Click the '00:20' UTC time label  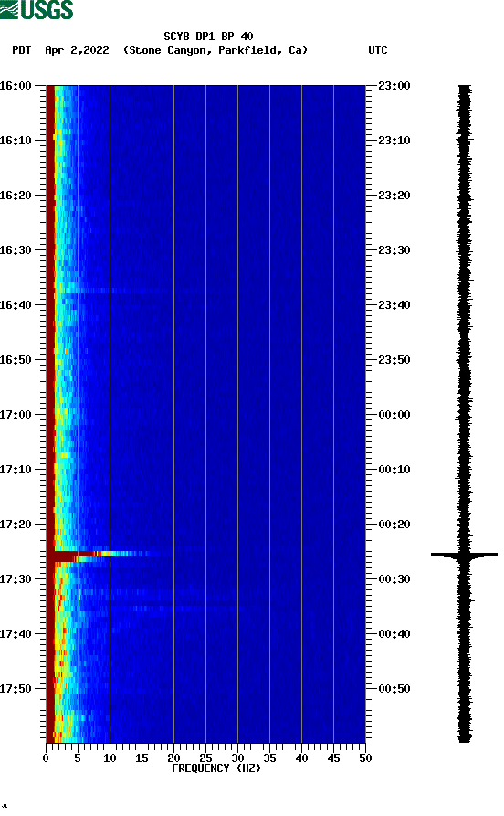(x=394, y=525)
